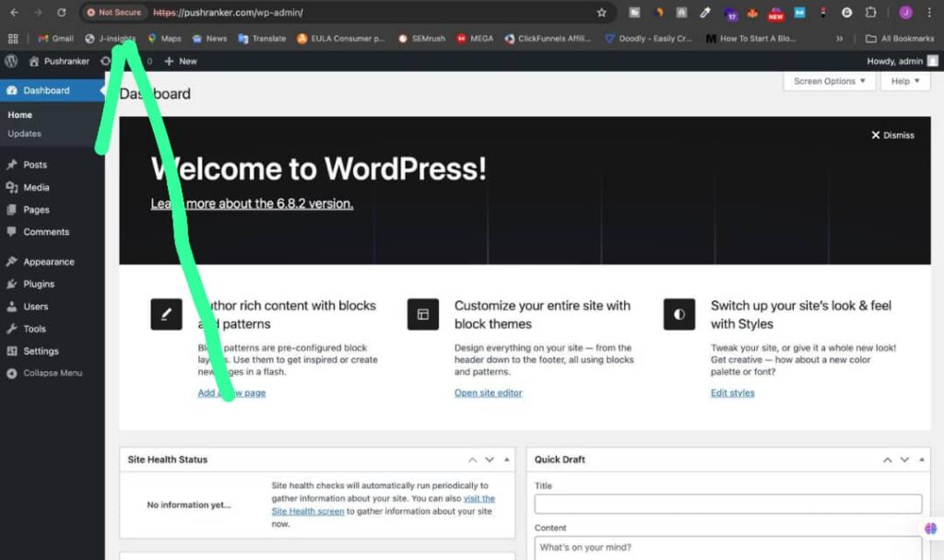
Task: Open the Extensions puzzle piece icon
Action: pyautogui.click(x=870, y=12)
